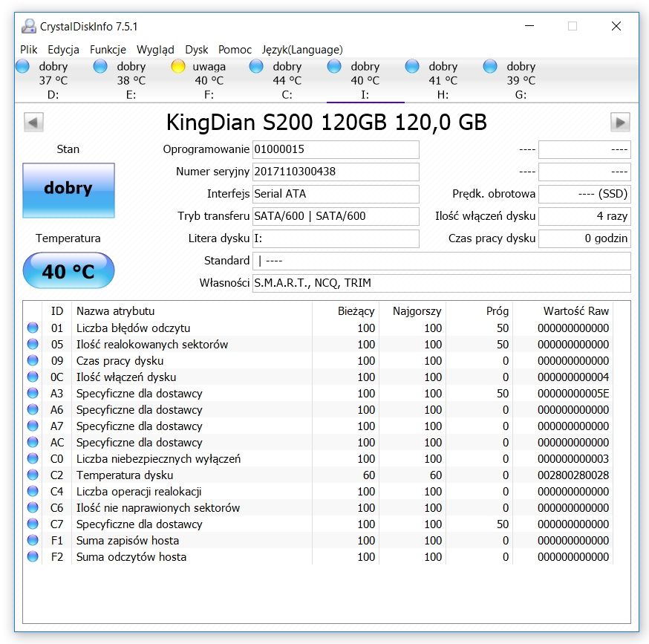Click status dot for attribute A6
Screen dimensions: 649x644
pos(33,409)
